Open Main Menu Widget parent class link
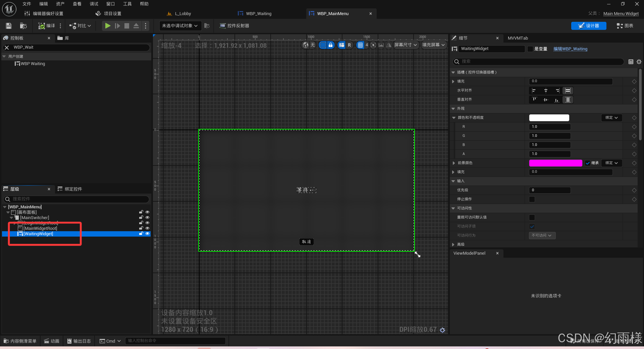This screenshot has width=644, height=349. pos(621,14)
